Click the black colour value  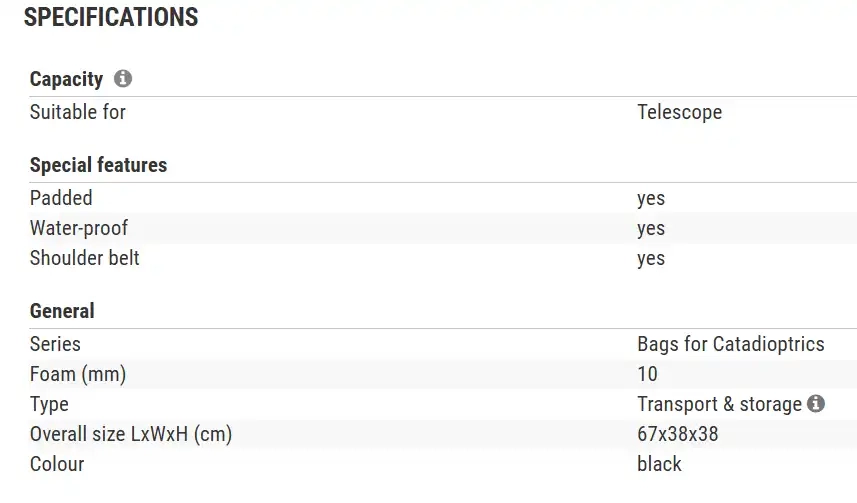(x=659, y=464)
